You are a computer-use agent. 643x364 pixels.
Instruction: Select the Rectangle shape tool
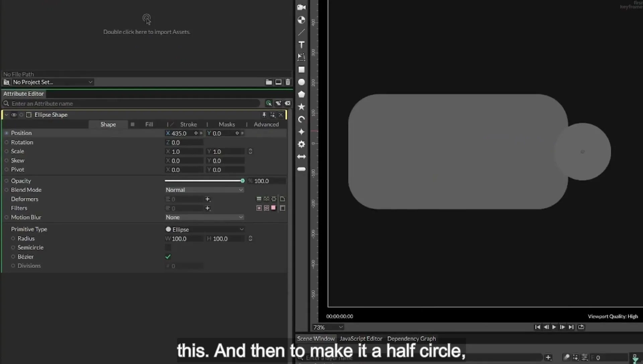tap(301, 70)
